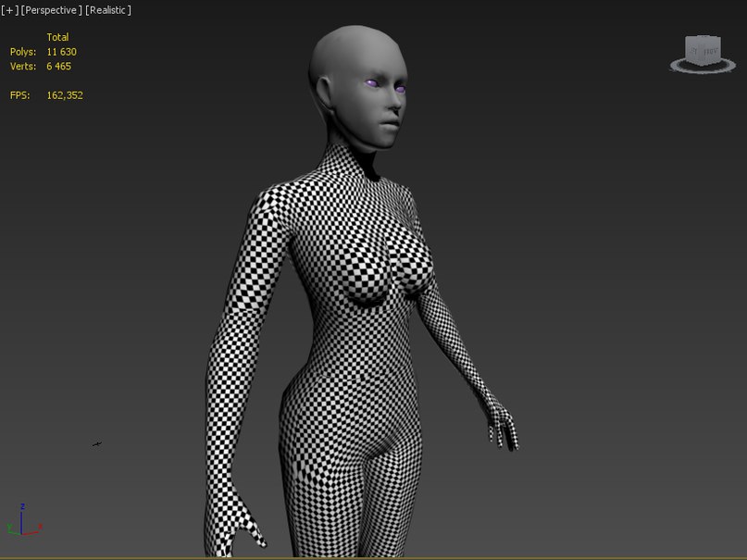Viewport: 747px width, 560px height.
Task: Click the small dark helper object at the viewport's left
Action: [x=96, y=444]
